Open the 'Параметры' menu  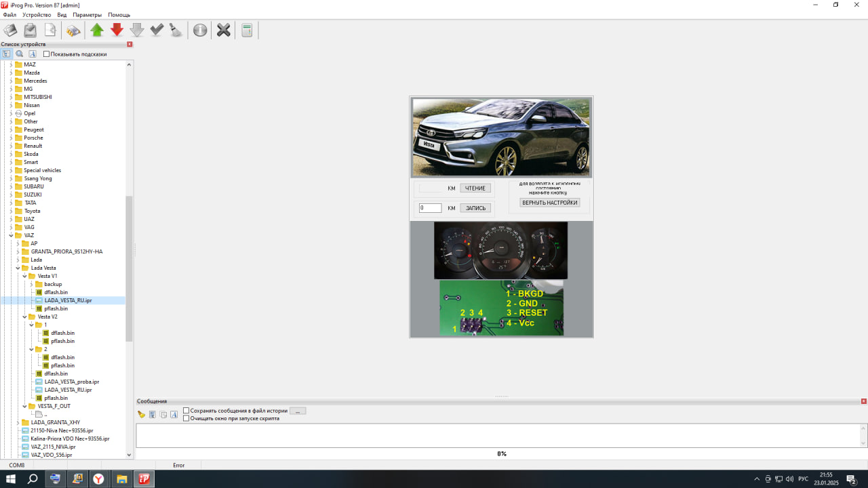click(87, 15)
